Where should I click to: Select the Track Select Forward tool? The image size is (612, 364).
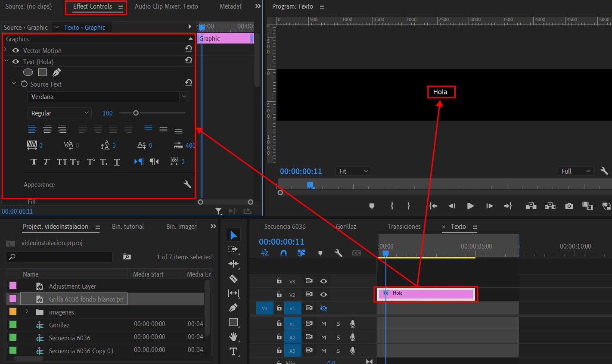point(233,249)
